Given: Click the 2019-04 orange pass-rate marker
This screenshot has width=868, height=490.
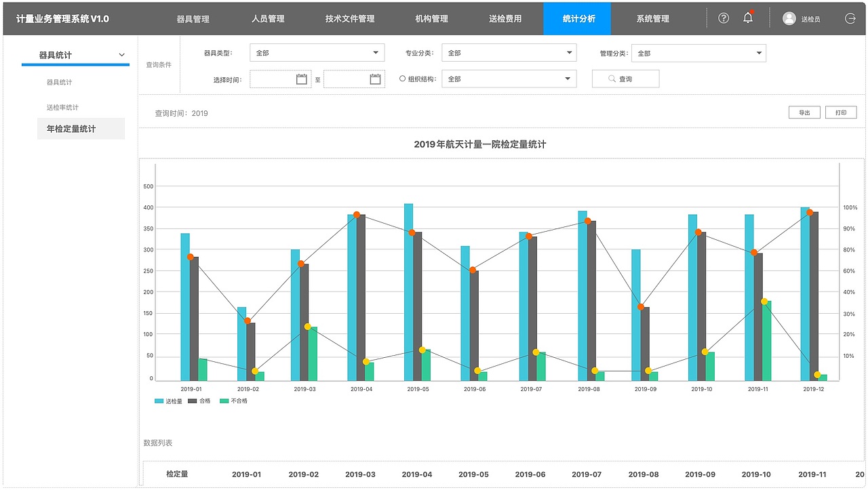Looking at the screenshot, I should click(357, 215).
